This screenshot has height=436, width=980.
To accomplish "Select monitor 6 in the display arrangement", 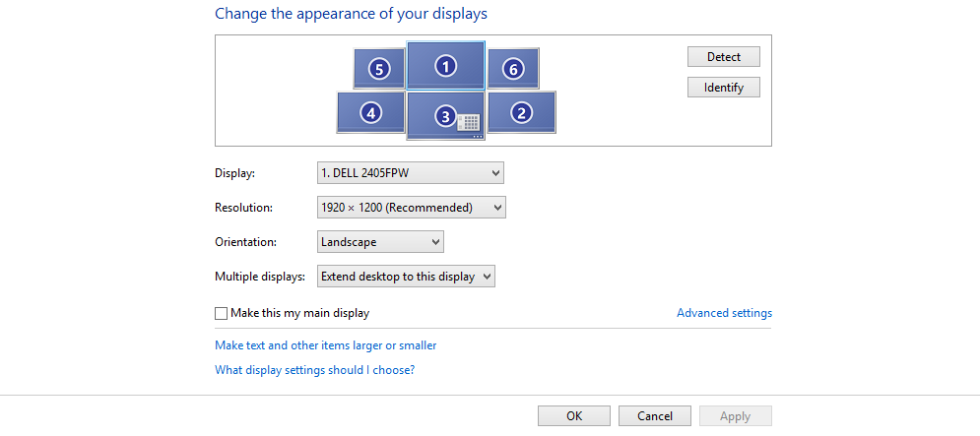I will tap(512, 69).
